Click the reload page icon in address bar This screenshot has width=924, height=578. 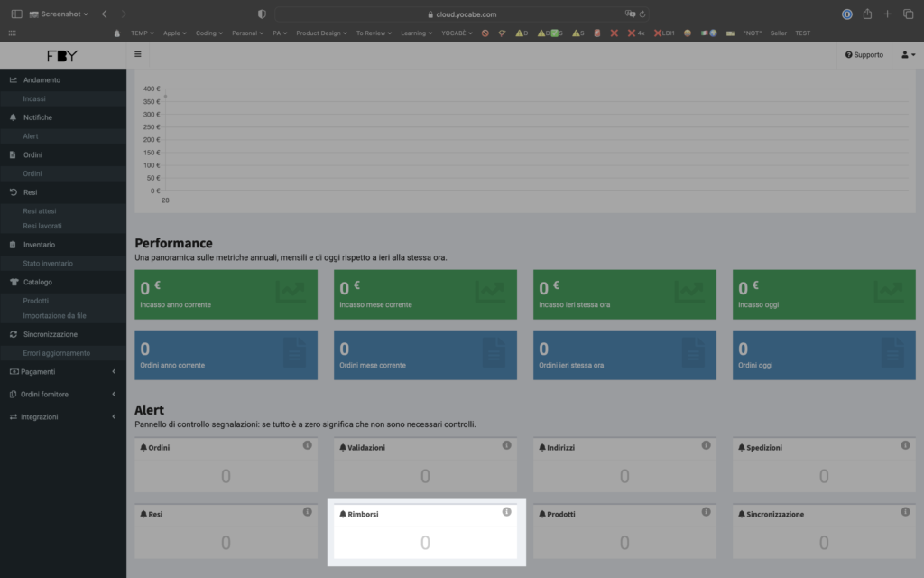point(641,14)
